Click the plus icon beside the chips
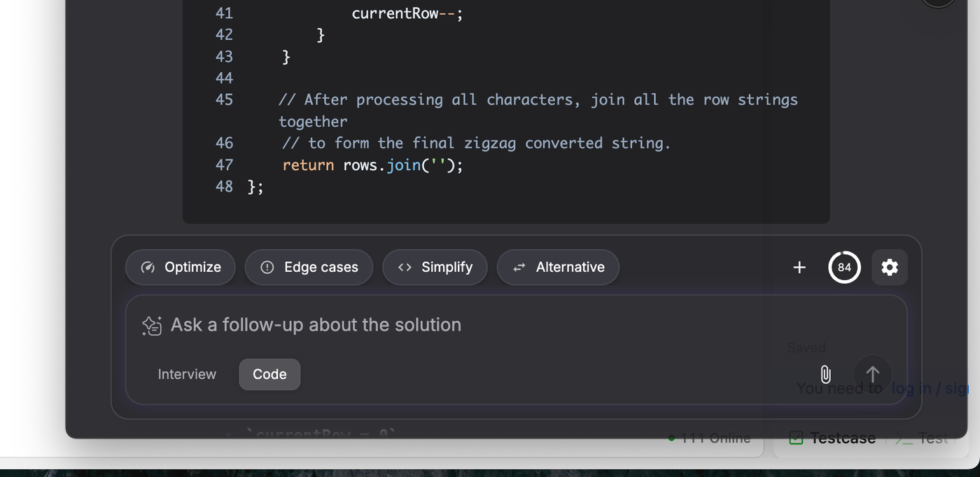This screenshot has width=980, height=477. (x=799, y=267)
